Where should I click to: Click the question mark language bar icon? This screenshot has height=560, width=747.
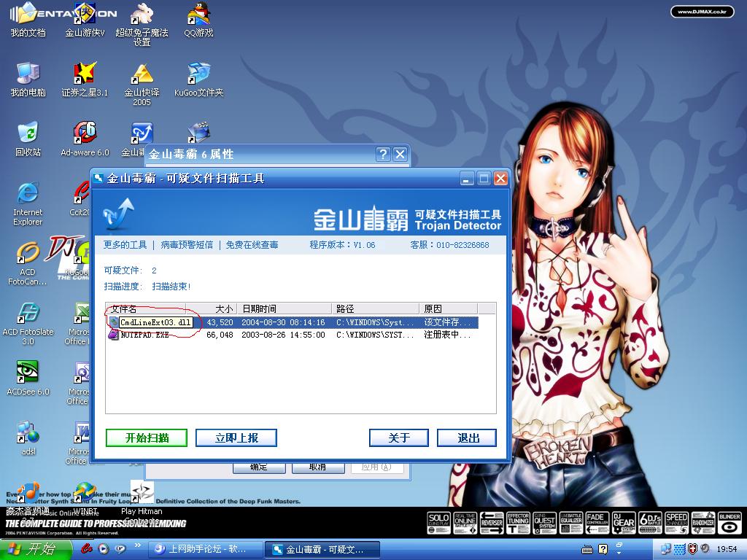coord(603,550)
